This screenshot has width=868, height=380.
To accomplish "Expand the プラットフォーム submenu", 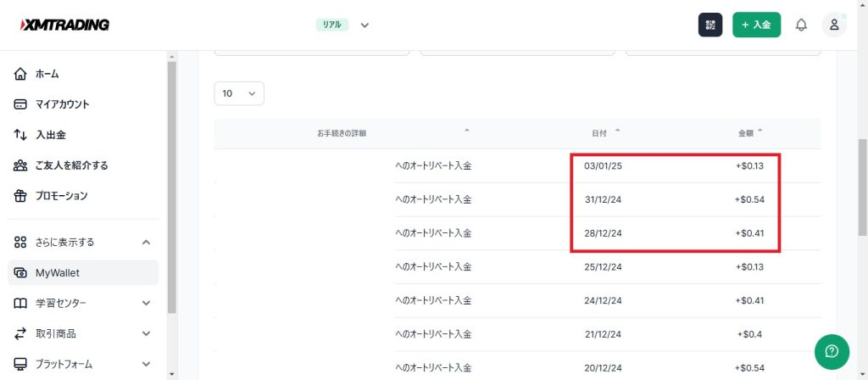I will (x=146, y=364).
